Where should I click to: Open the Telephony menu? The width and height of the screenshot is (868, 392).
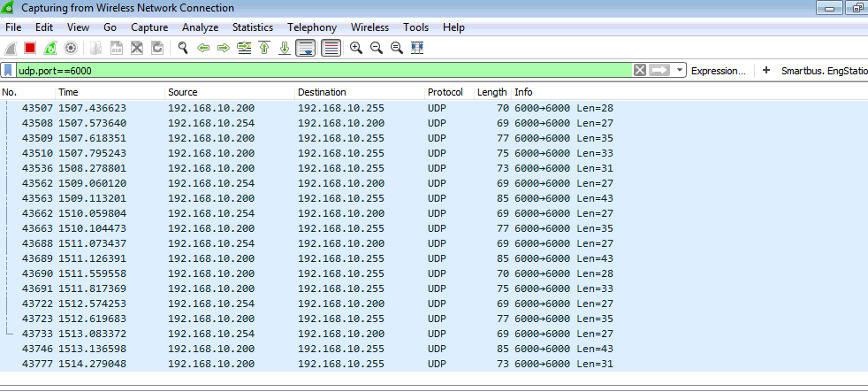click(312, 27)
